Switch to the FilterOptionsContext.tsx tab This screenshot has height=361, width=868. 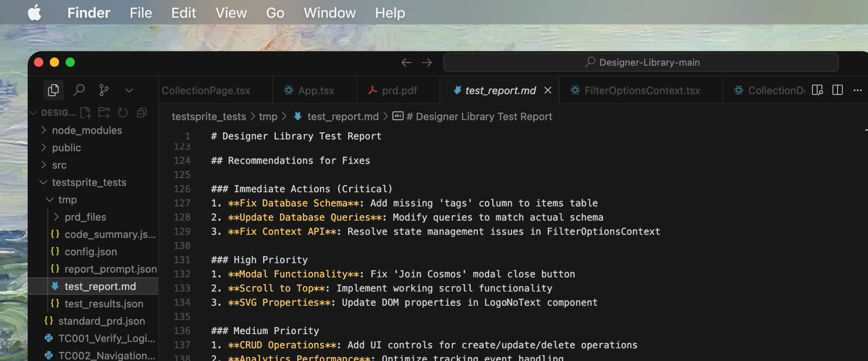(x=642, y=91)
